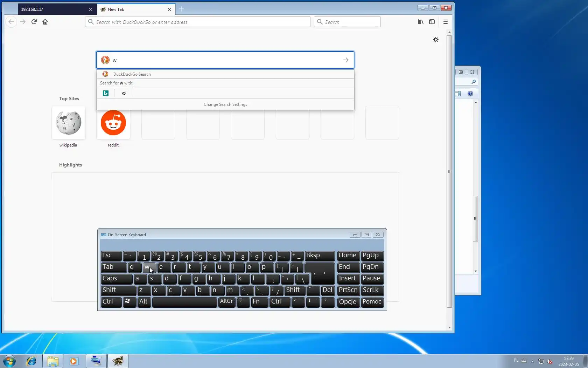
Task: Click the search magnifier in background window
Action: (474, 82)
